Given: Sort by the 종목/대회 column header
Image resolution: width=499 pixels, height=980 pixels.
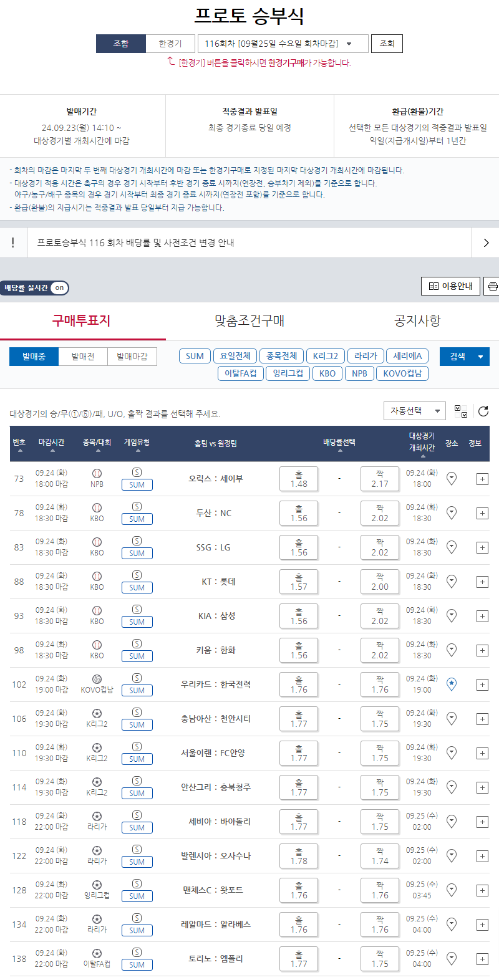Looking at the screenshot, I should [97, 443].
